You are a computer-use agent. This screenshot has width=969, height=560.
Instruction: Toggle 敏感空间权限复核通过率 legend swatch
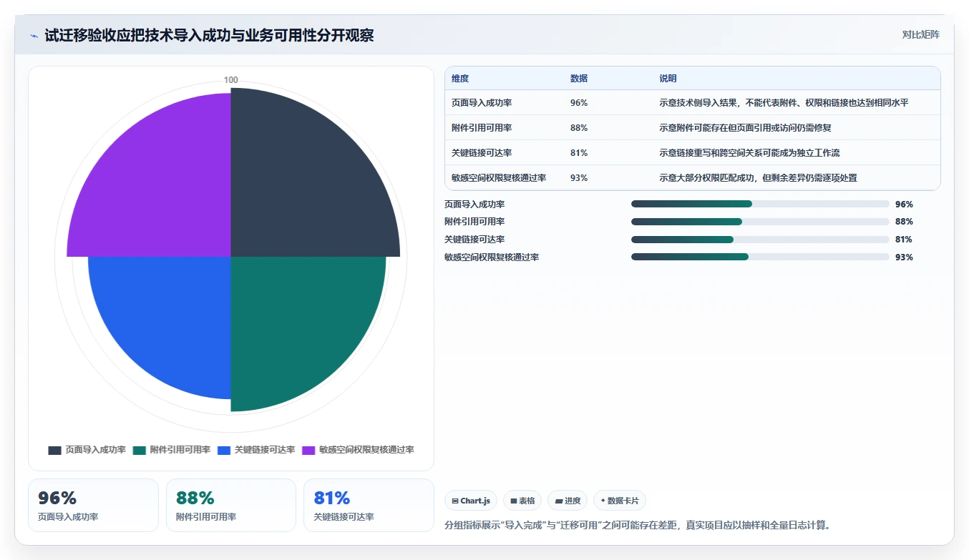[308, 451]
